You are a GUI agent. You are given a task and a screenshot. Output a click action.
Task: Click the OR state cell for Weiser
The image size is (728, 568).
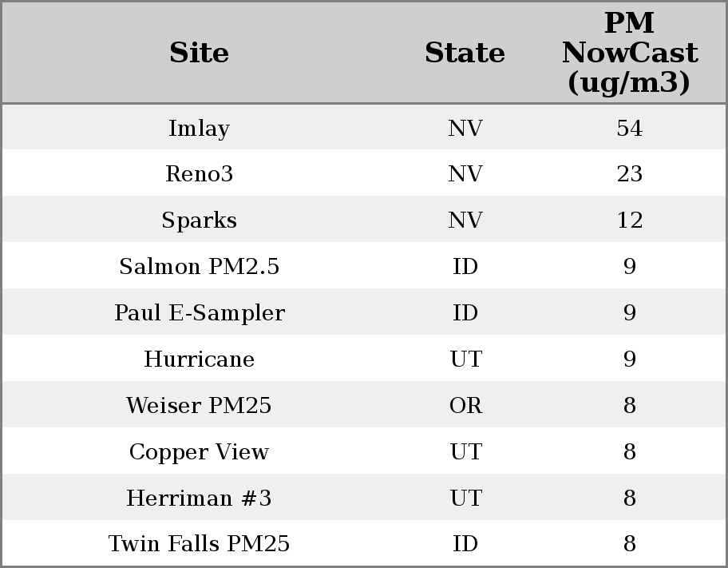[x=465, y=406]
